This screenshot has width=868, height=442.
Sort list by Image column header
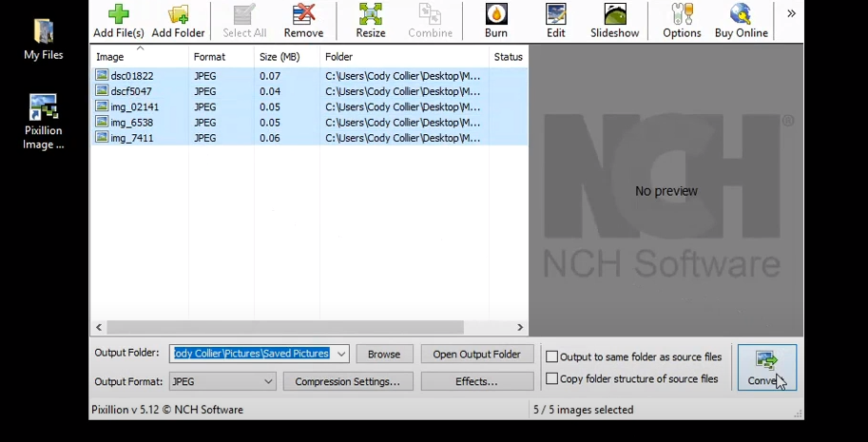(140, 56)
